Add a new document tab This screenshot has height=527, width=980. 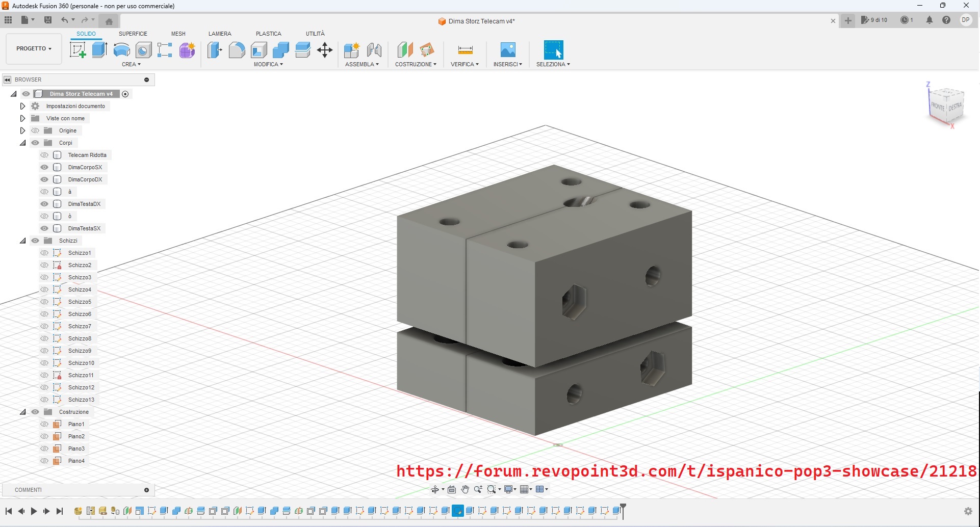(x=848, y=21)
